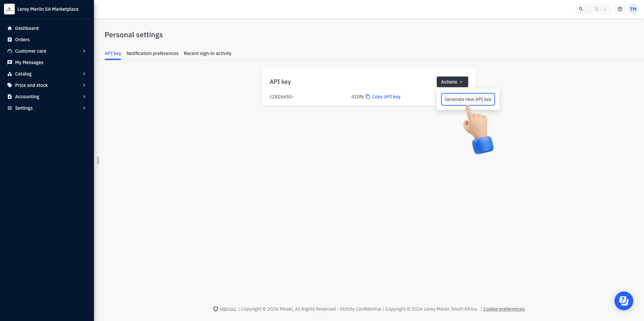Expand the Catalog submenu chevron
Image resolution: width=644 pixels, height=321 pixels.
pyautogui.click(x=84, y=74)
